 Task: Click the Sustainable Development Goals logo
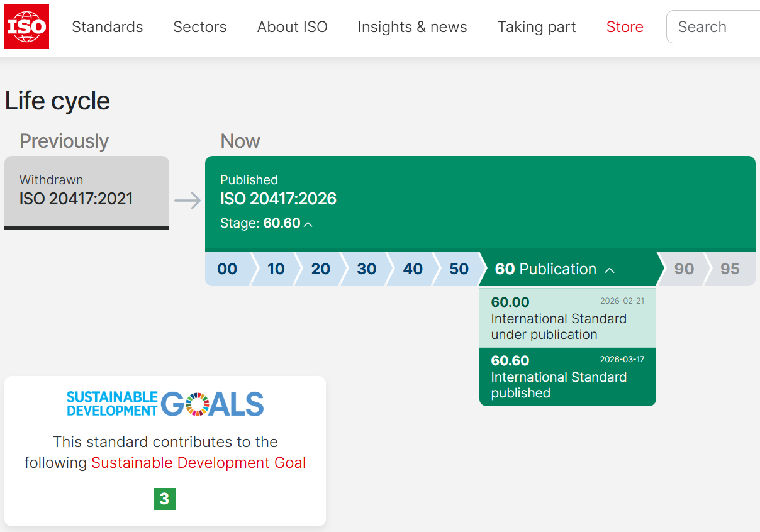pyautogui.click(x=165, y=404)
